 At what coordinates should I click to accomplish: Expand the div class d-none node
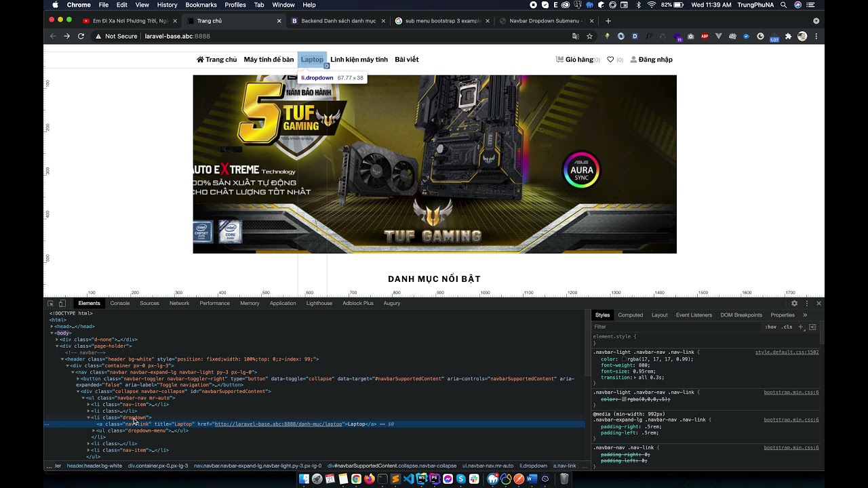pyautogui.click(x=58, y=340)
